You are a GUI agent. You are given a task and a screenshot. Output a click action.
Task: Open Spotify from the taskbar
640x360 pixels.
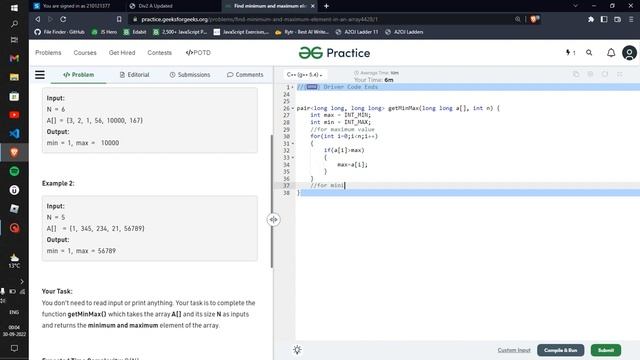click(x=14, y=171)
